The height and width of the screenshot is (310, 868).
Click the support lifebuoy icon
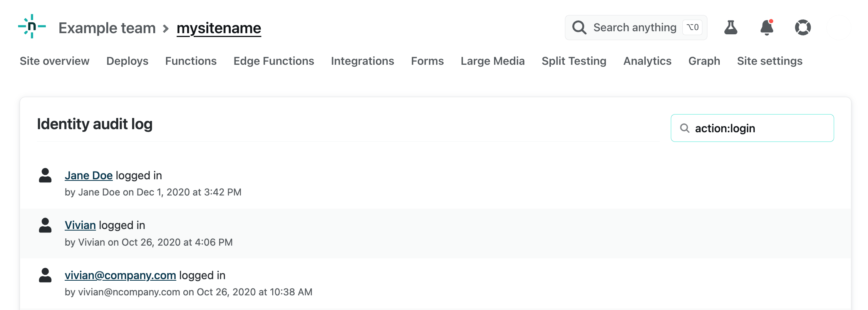(x=803, y=27)
